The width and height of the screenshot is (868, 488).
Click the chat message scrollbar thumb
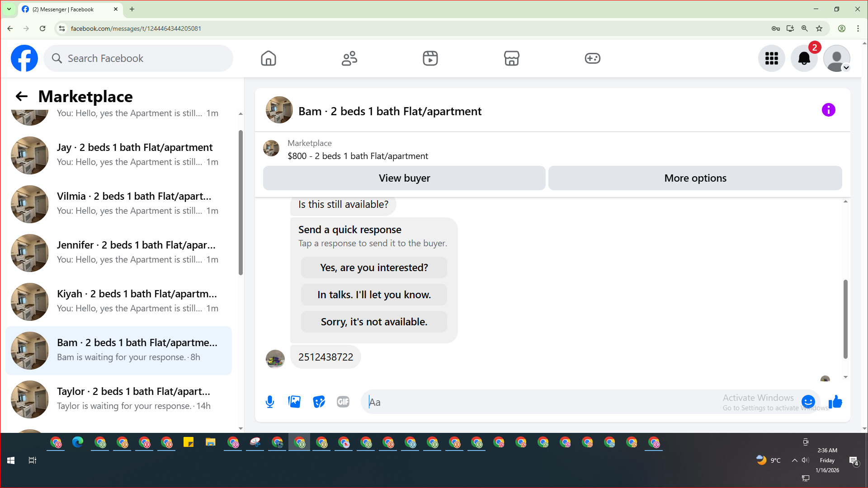[845, 319]
